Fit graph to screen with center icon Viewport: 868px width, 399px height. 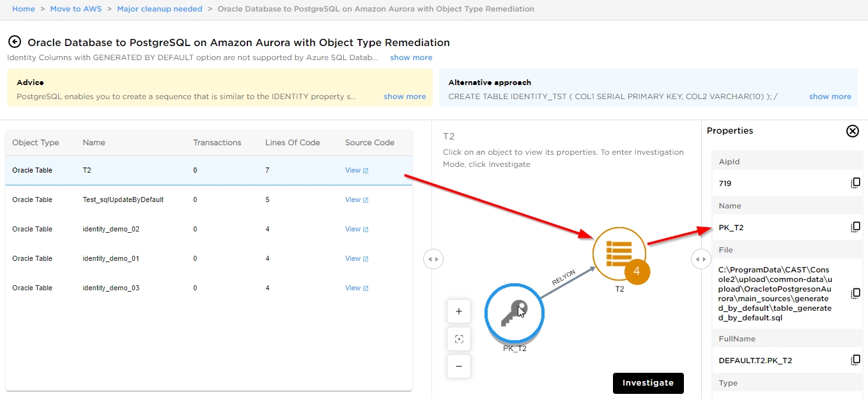click(458, 339)
